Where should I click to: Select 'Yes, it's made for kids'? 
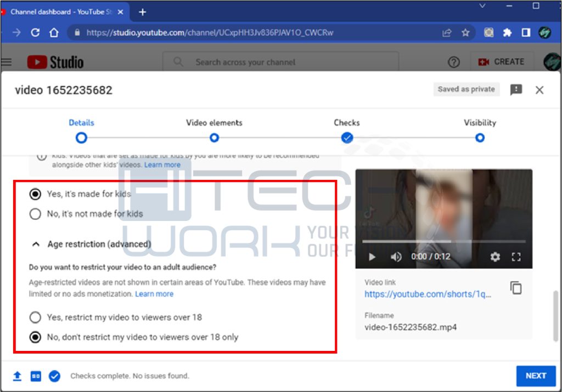[35, 194]
